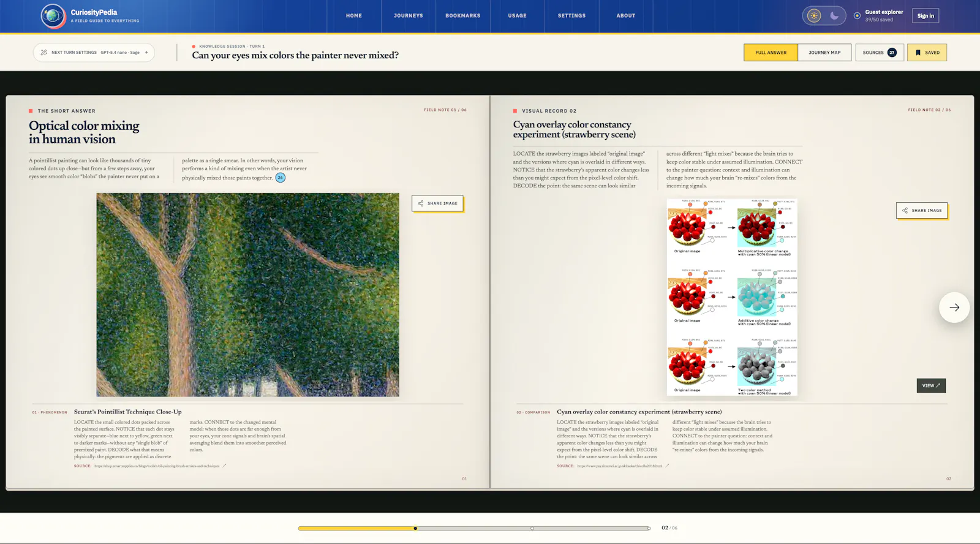
Task: Click external-link icon after Seurat source
Action: [x=224, y=466]
